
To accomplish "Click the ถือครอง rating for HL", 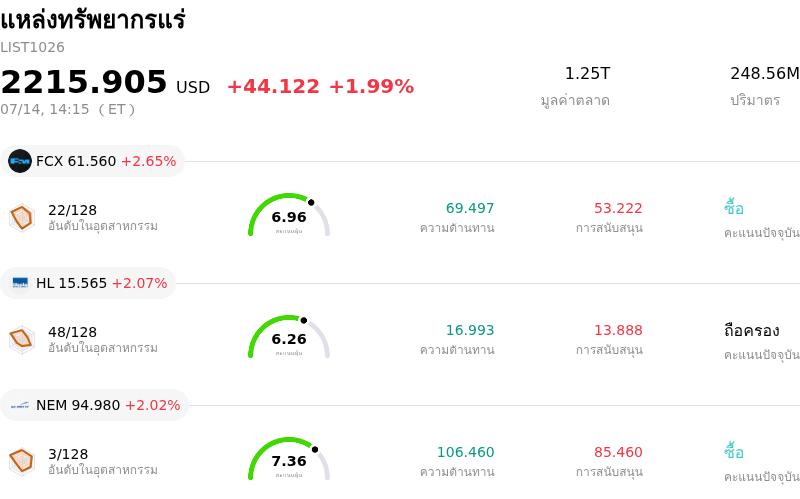I will pos(751,331).
